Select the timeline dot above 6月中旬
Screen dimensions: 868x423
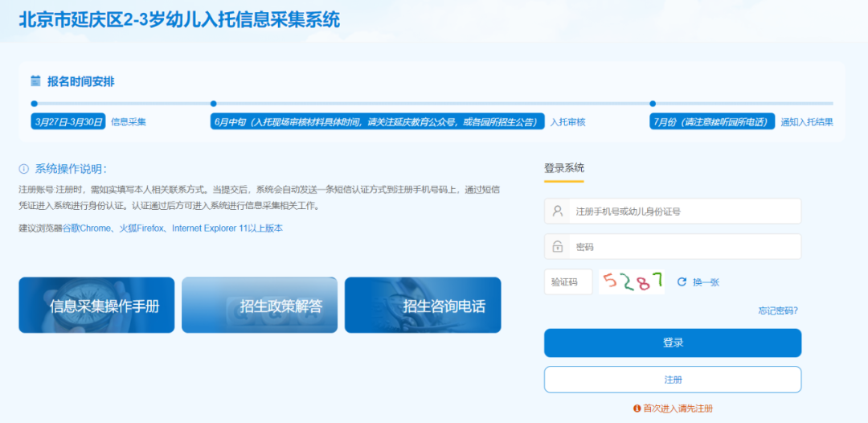point(213,104)
